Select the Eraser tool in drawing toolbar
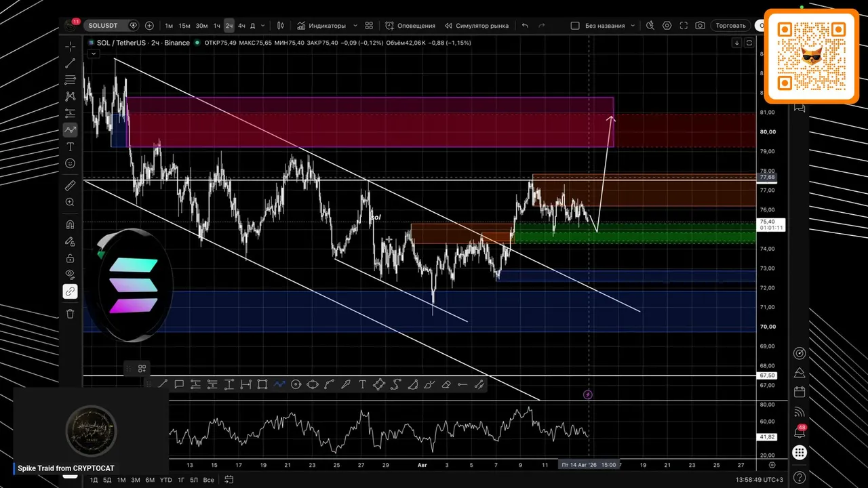Image resolution: width=868 pixels, height=488 pixels. tap(446, 384)
